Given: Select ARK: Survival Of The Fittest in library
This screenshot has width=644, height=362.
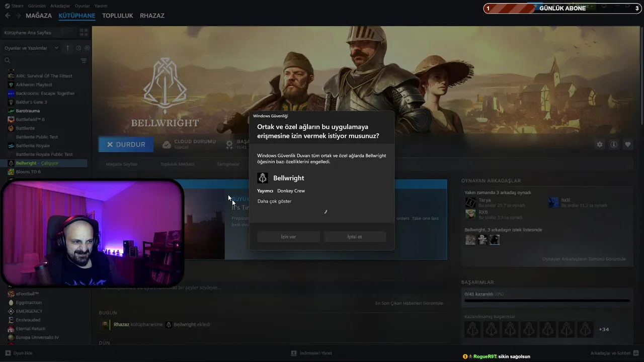Looking at the screenshot, I should [x=44, y=76].
